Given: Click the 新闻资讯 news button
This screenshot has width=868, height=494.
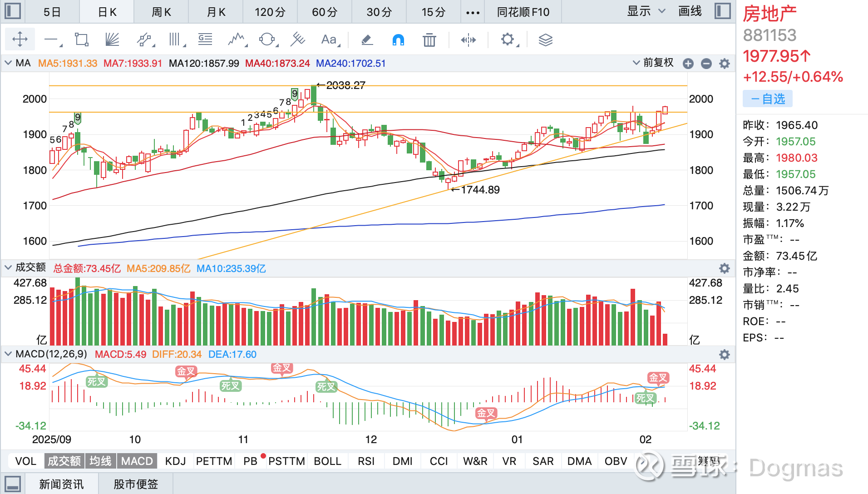Looking at the screenshot, I should point(61,484).
